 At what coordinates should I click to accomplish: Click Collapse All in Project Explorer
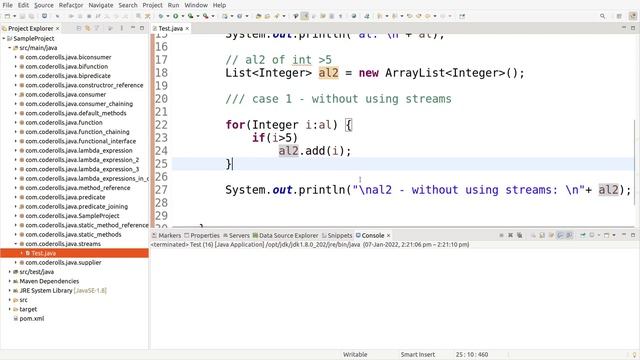coord(79,28)
